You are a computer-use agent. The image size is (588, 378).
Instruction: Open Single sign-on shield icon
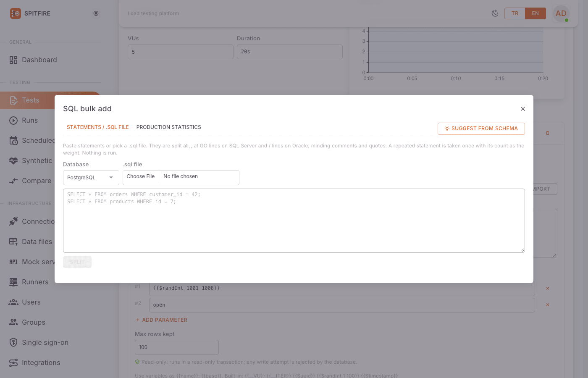(13, 342)
